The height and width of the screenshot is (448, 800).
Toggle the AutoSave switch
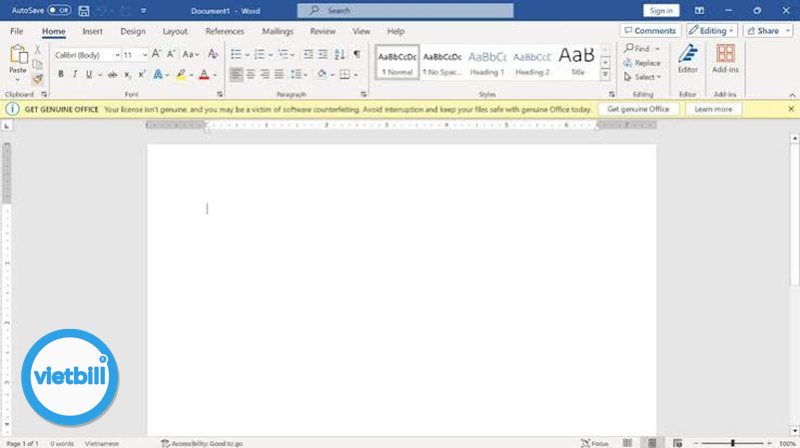click(x=59, y=10)
